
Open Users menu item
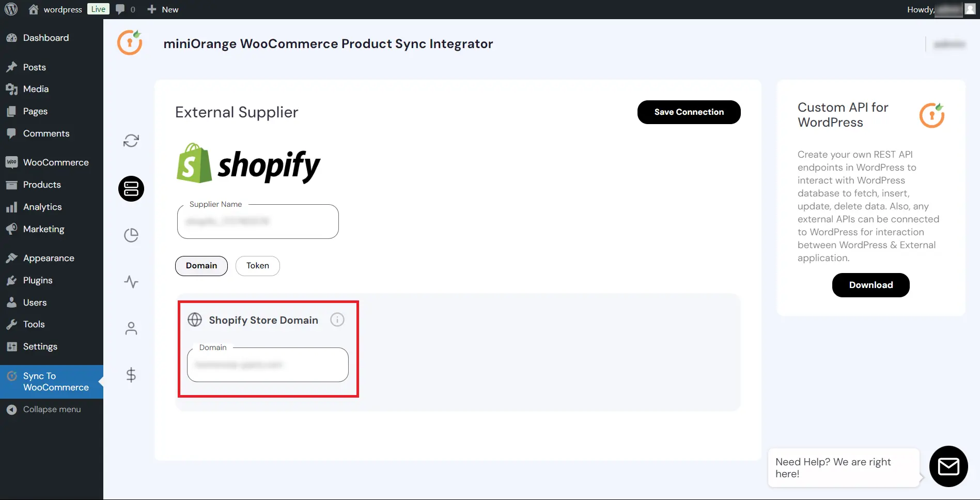52,302
